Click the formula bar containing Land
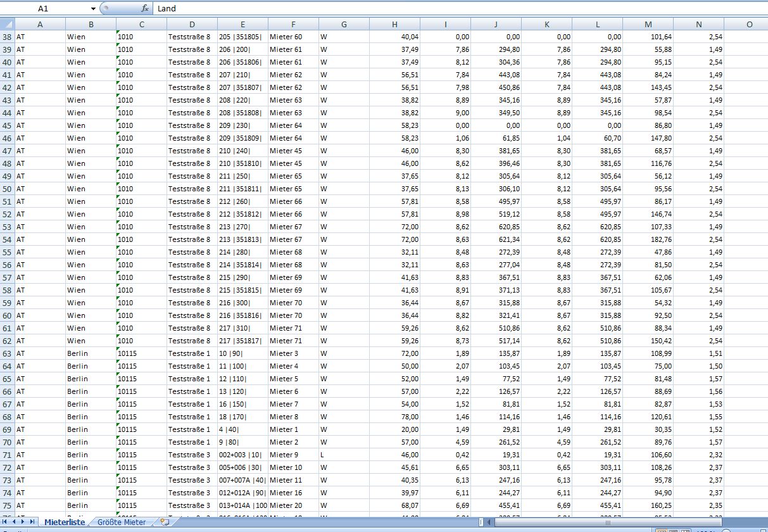The image size is (768, 532). pyautogui.click(x=460, y=9)
